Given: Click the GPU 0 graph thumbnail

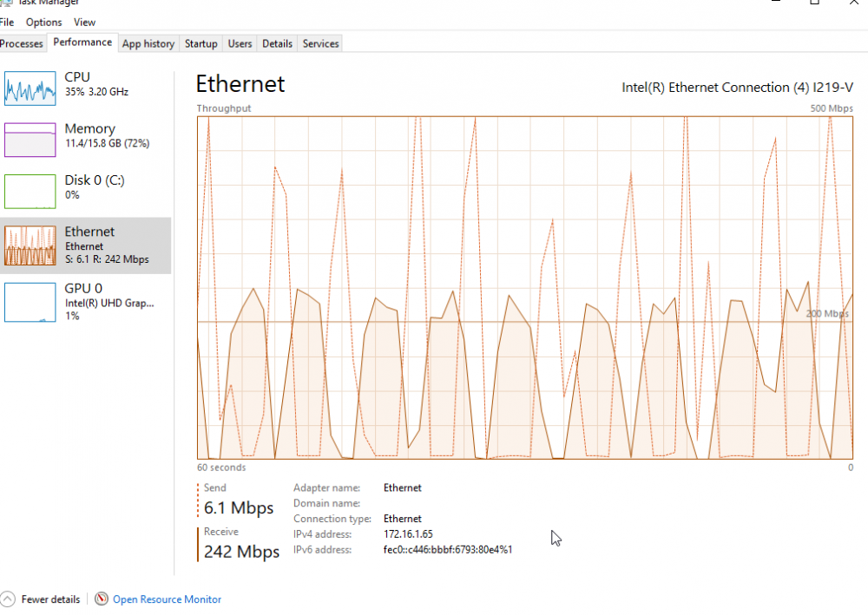Looking at the screenshot, I should click(x=30, y=302).
